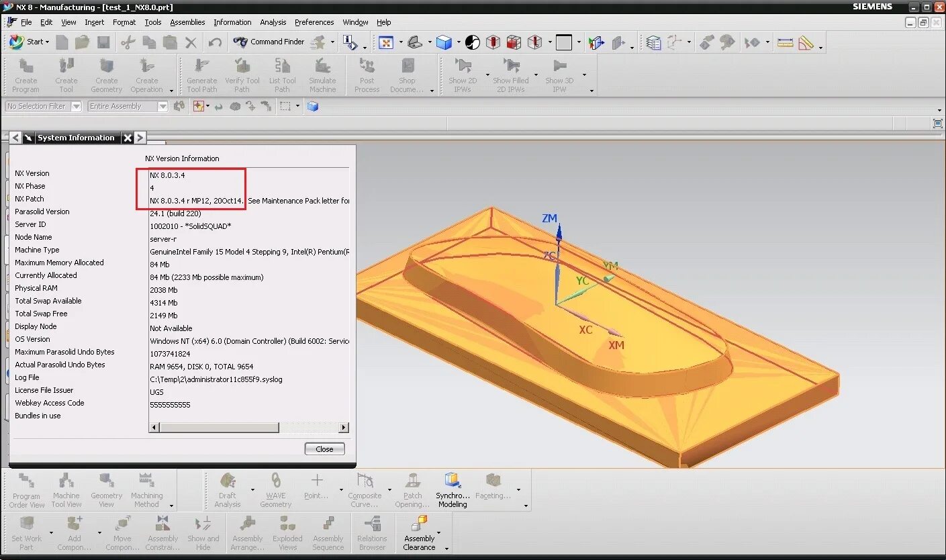Click the X on System Information tab
Screen dimensions: 946x560
pos(128,138)
